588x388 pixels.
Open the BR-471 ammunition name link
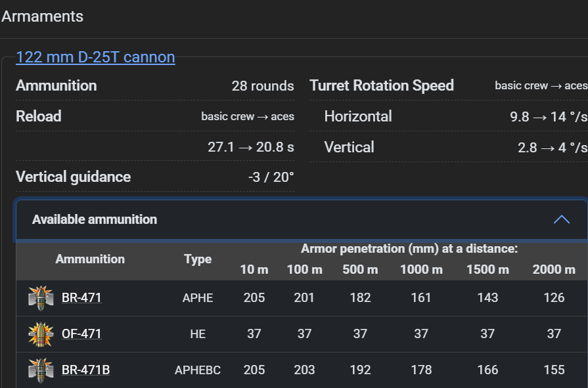(81, 298)
